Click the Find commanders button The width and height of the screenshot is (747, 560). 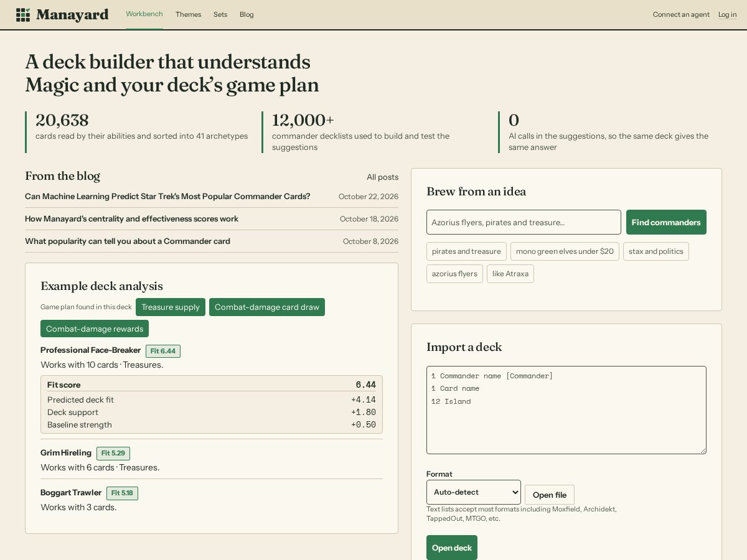tap(666, 222)
